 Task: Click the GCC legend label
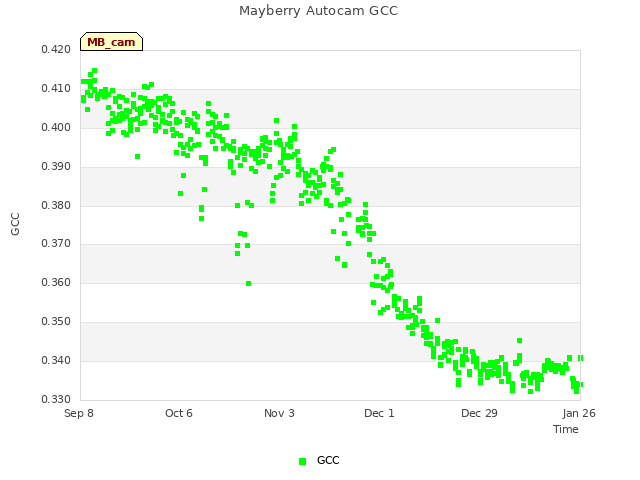(x=328, y=460)
